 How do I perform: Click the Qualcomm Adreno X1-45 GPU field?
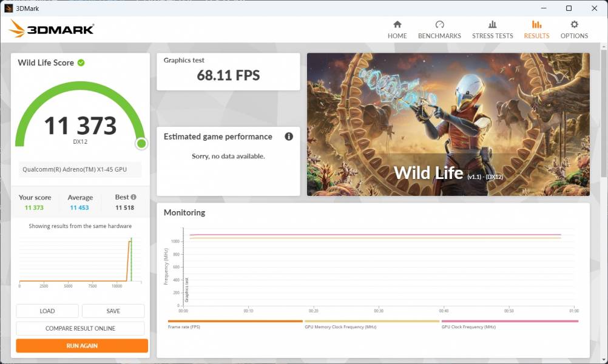coord(80,169)
